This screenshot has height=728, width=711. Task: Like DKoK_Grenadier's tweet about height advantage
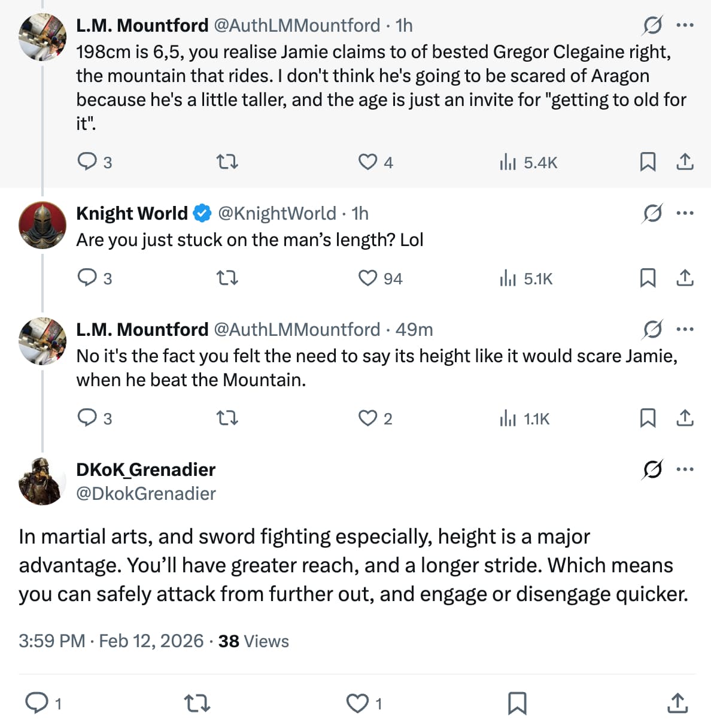[x=358, y=703]
